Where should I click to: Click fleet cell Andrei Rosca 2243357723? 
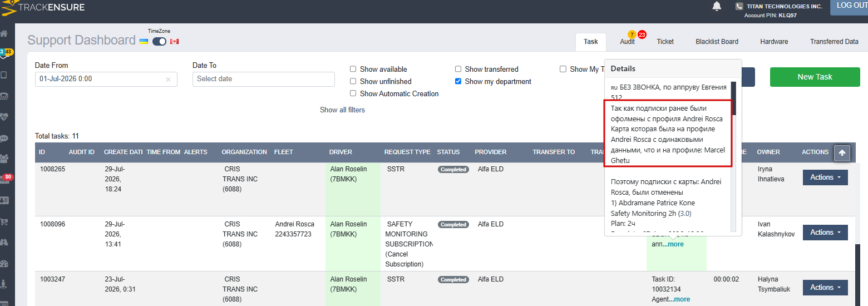tap(293, 229)
